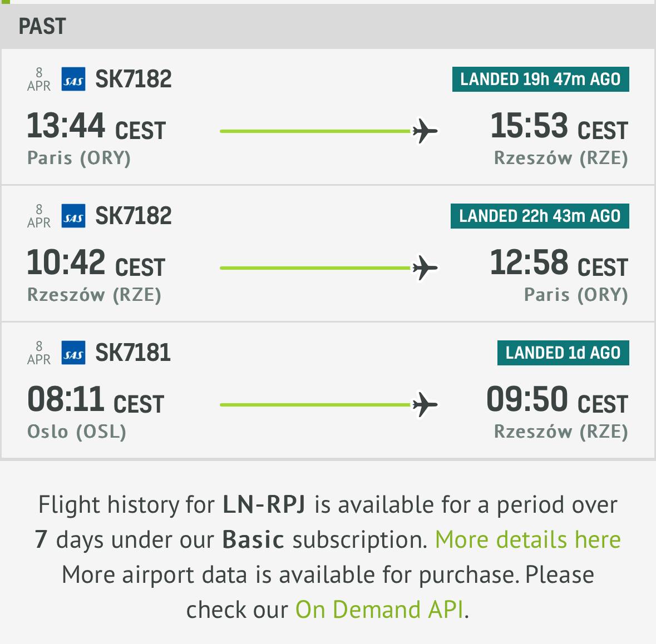
Task: Click the 13:44 CEST departure time
Action: (96, 126)
